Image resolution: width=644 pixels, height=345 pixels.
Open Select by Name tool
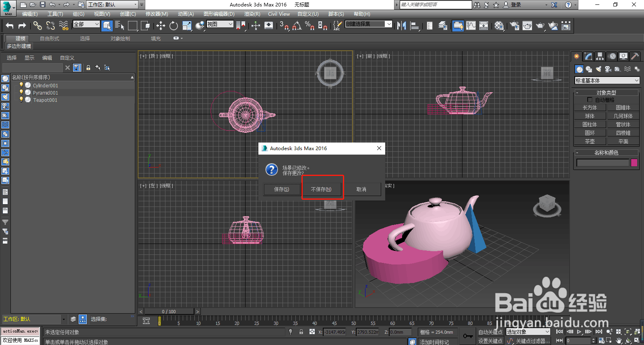pos(120,26)
